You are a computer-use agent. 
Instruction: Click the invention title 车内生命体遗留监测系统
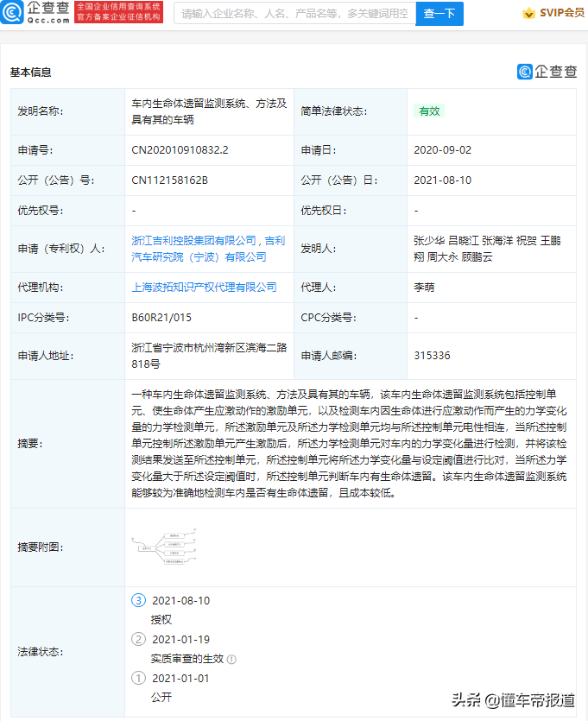pyautogui.click(x=209, y=111)
